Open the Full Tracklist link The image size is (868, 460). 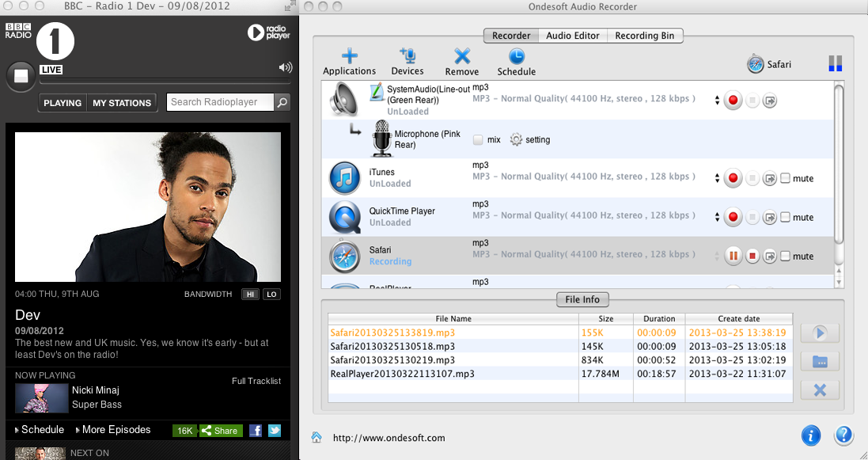click(x=256, y=381)
